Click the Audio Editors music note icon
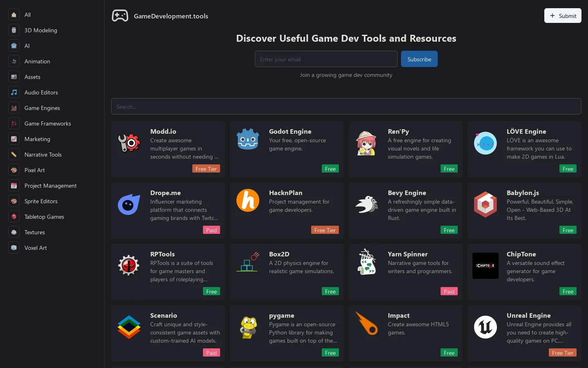Viewport: 588px width, 368px height. pyautogui.click(x=14, y=92)
